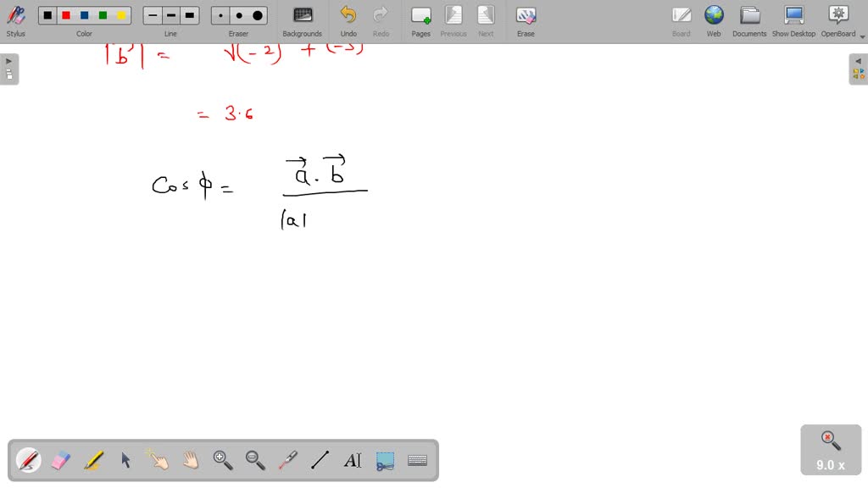The width and height of the screenshot is (868, 488).
Task: Choose the hand tool to scroll the page
Action: tap(191, 460)
